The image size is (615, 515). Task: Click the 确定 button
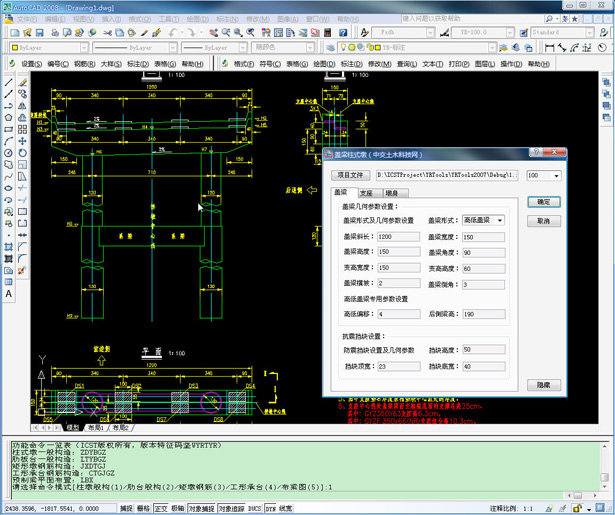click(x=543, y=202)
